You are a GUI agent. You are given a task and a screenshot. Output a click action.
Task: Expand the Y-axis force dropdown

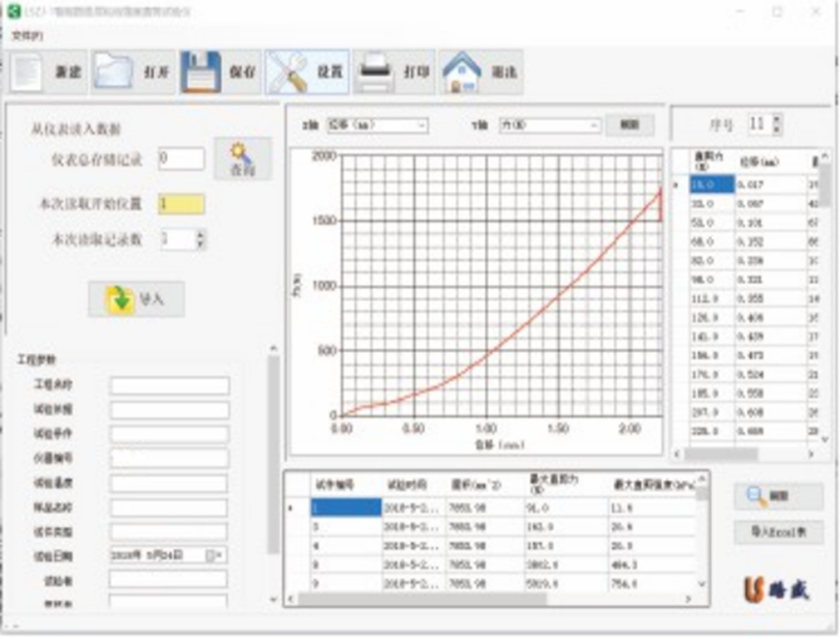coord(593,125)
